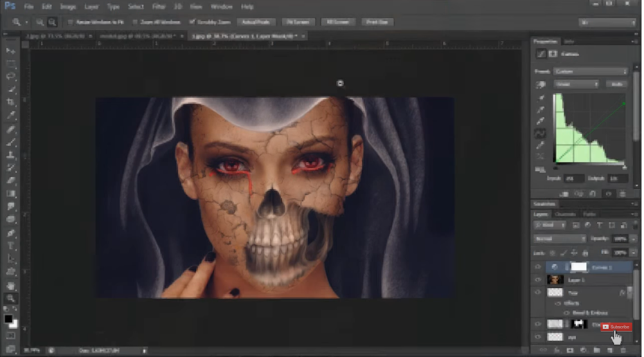Open the Filter menu
The height and width of the screenshot is (357, 644).
pos(159,7)
